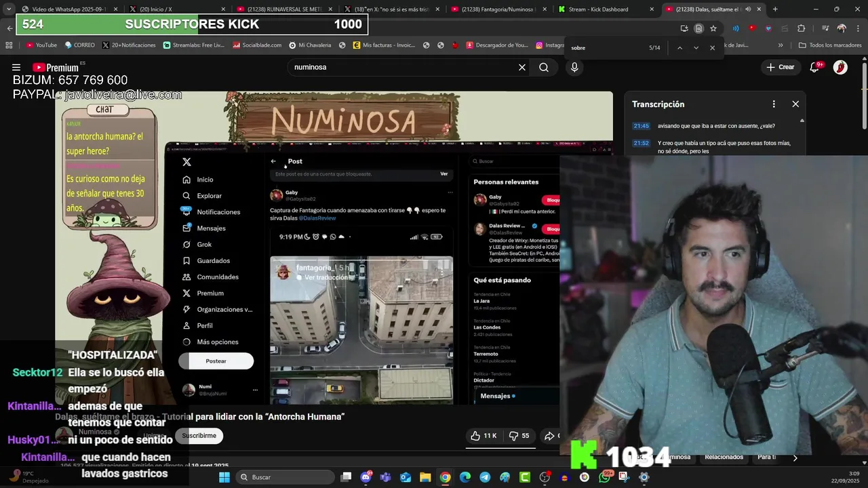
Task: Open the Chrome apps grid icon
Action: click(x=9, y=45)
